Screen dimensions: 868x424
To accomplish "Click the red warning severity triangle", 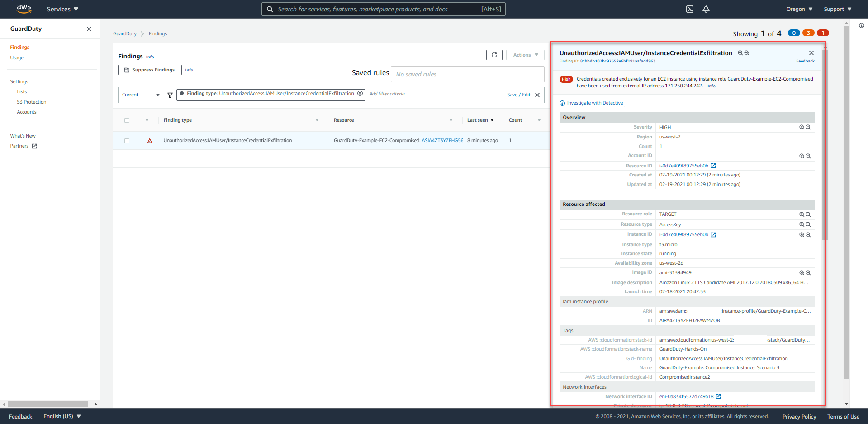I will click(x=150, y=141).
